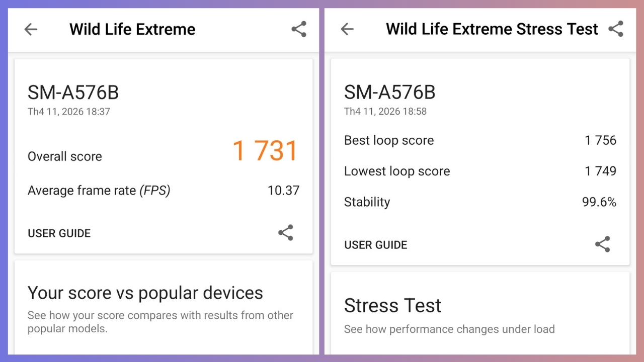Tap the share icon beside Stress Test title

coord(616,29)
